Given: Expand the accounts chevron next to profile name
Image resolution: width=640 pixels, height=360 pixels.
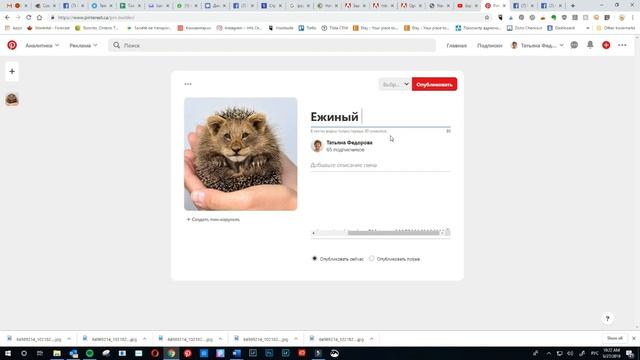Looking at the screenshot, I should point(561,45).
